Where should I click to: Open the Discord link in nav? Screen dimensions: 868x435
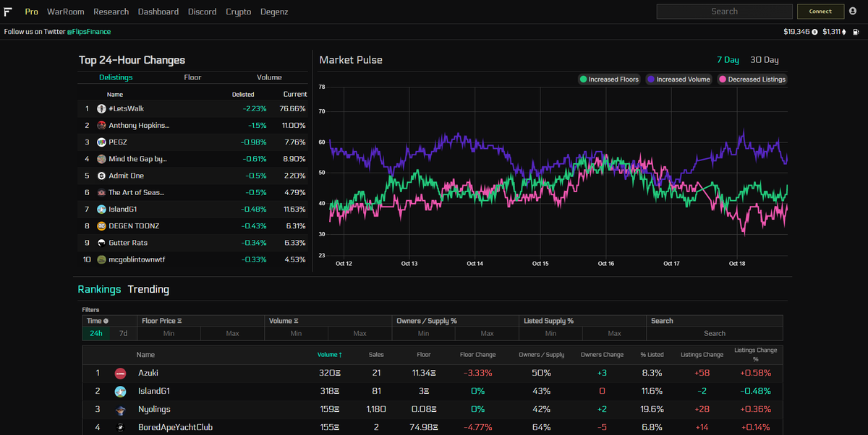point(203,12)
